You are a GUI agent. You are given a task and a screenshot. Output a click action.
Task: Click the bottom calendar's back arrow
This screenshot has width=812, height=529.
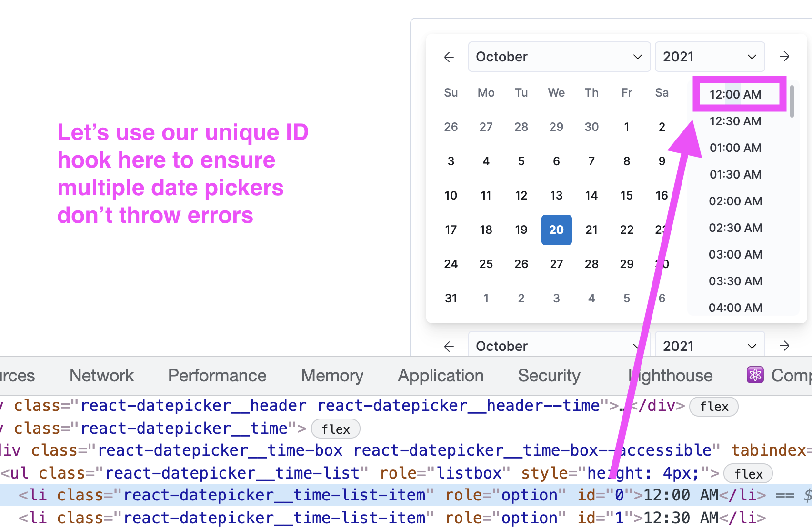449,346
